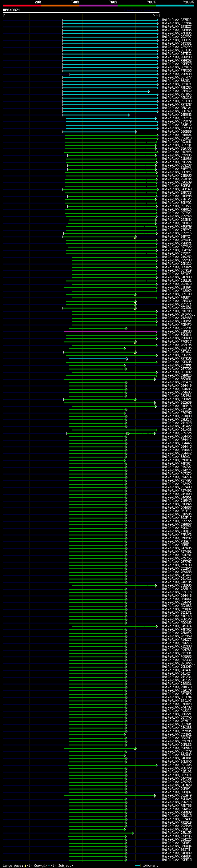Select hit label UniRef100_A9PEI5
197x868 pixels.
pos(177,860)
